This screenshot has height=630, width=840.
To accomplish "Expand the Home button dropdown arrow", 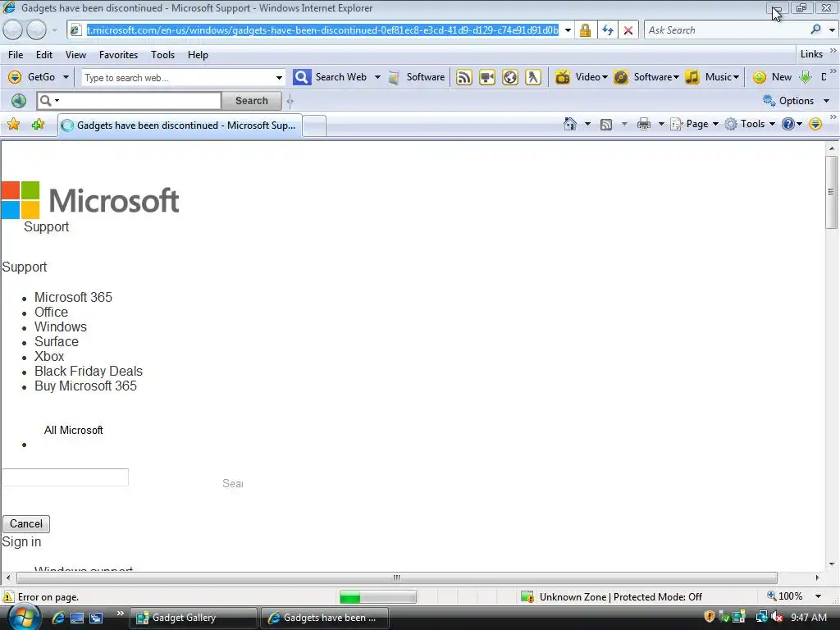I will point(587,125).
